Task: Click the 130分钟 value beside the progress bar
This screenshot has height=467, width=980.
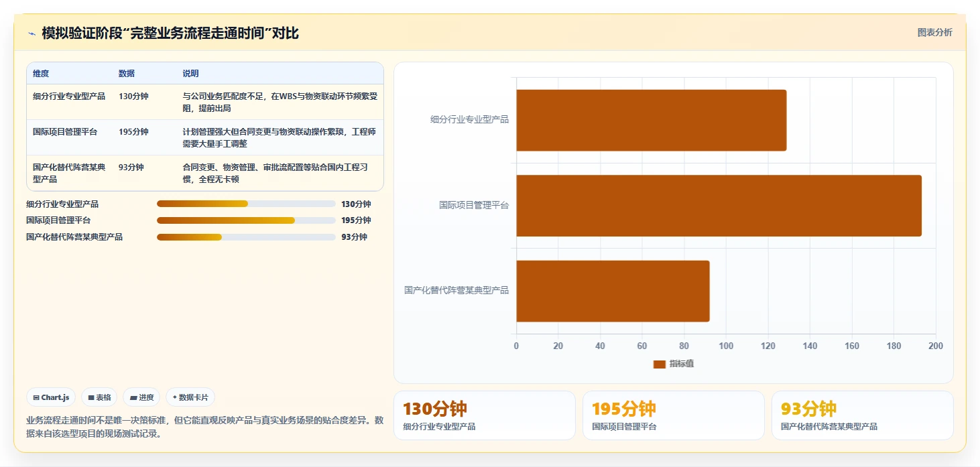Action: coord(356,204)
